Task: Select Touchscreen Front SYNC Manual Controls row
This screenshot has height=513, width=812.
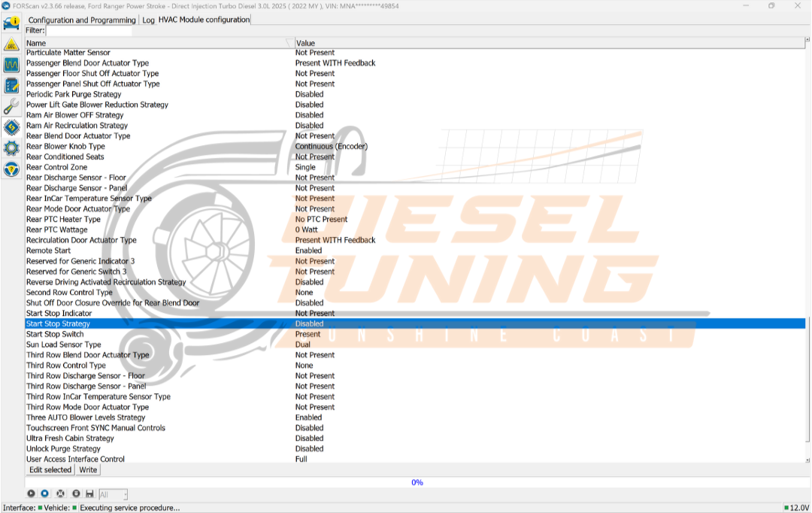Action: 415,427
